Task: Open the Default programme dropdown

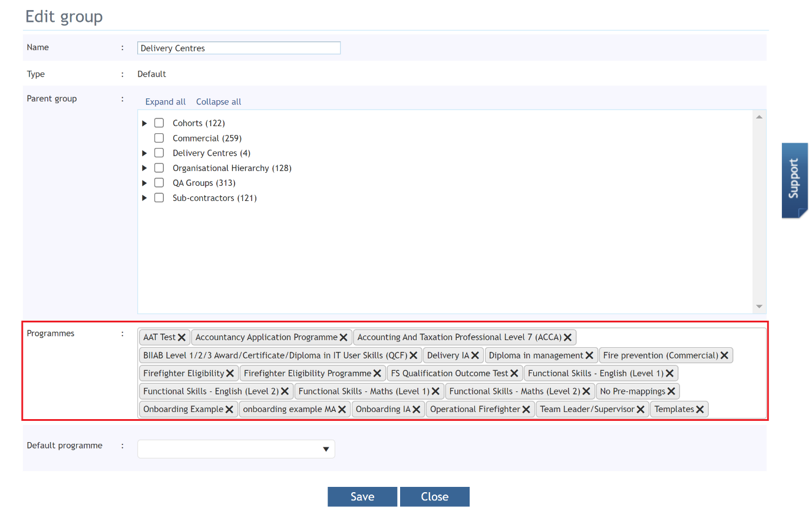Action: (x=236, y=449)
